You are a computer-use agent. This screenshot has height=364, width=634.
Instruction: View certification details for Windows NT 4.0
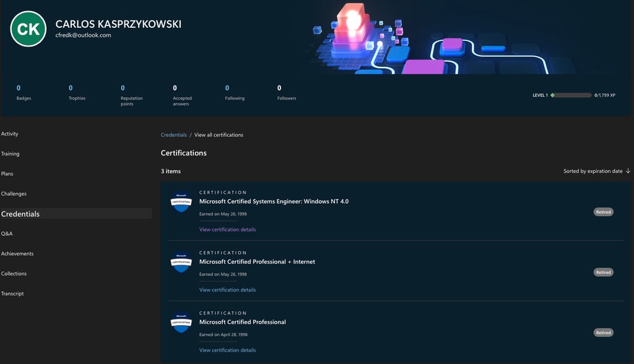[x=228, y=229]
